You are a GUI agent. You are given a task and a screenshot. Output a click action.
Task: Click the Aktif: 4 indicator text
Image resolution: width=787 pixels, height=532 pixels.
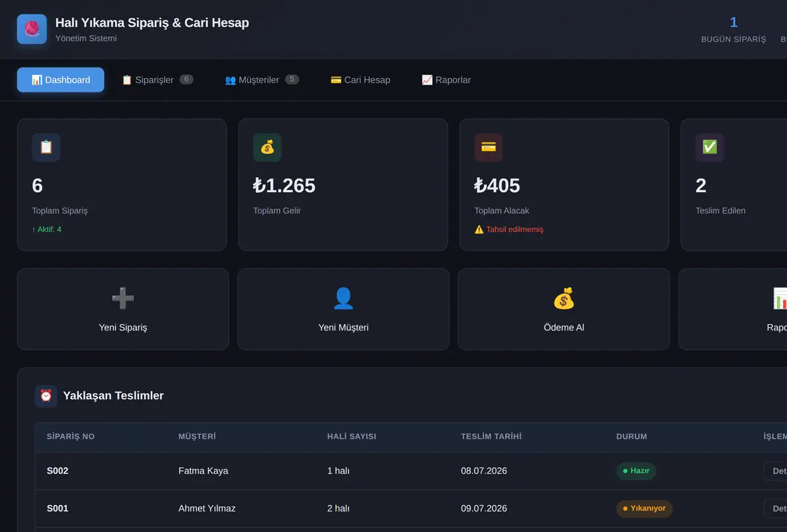tap(47, 230)
